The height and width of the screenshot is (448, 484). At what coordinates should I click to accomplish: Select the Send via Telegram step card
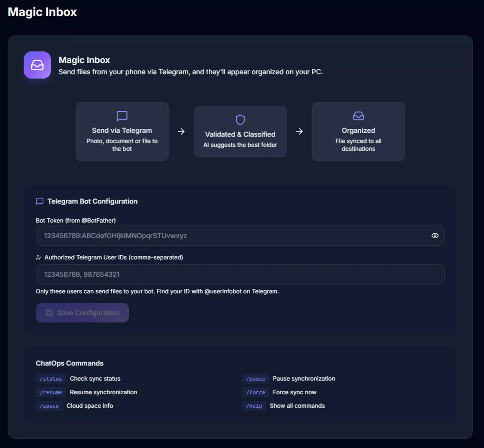[122, 131]
